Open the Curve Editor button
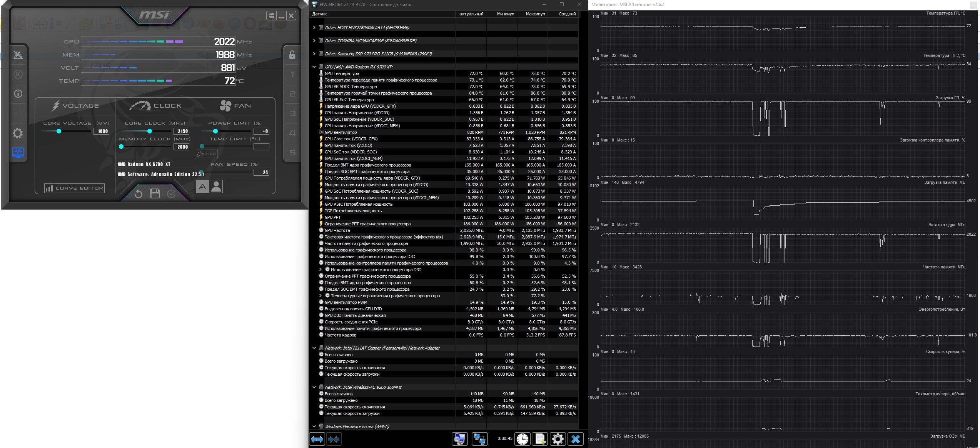 point(74,188)
